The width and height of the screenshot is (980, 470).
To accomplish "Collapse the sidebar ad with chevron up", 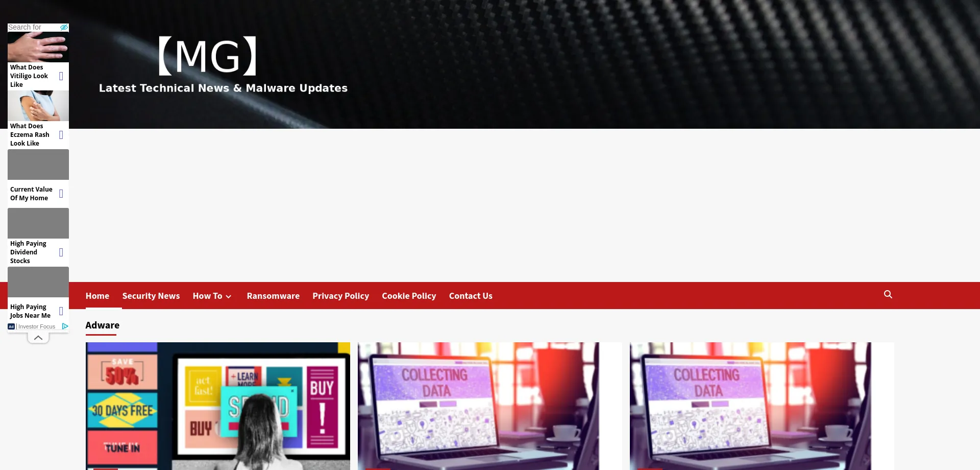I will [x=38, y=338].
